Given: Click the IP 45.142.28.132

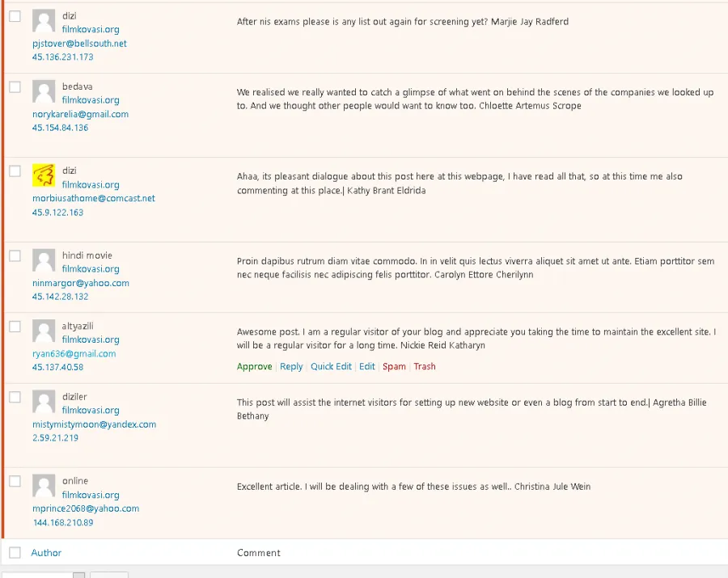Looking at the screenshot, I should tap(60, 297).
